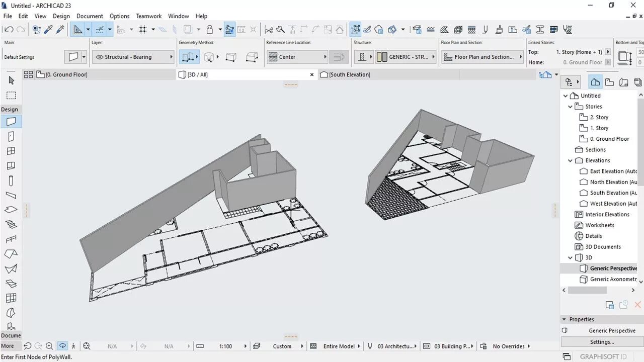The height and width of the screenshot is (362, 644).
Task: Open the Design menu
Action: (x=61, y=16)
